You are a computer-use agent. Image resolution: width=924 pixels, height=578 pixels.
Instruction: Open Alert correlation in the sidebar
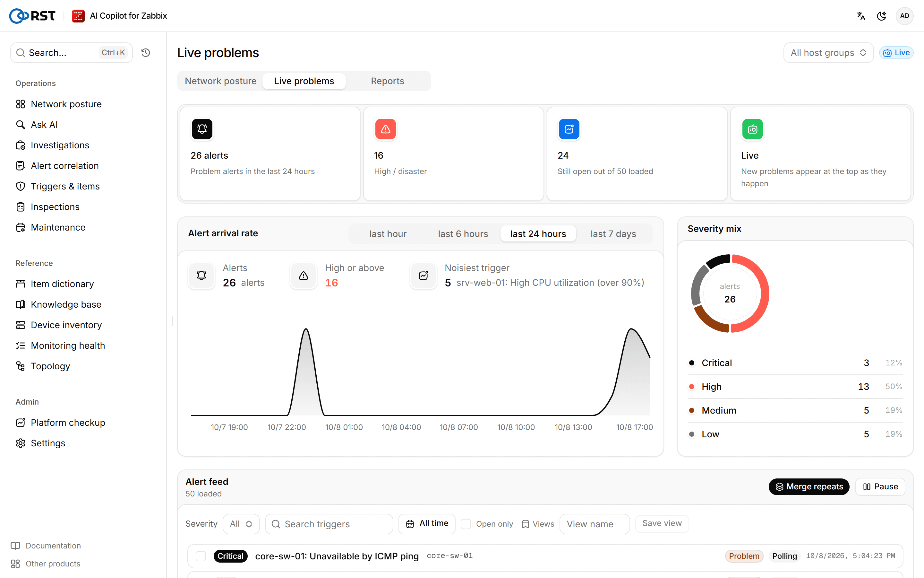coord(57,166)
